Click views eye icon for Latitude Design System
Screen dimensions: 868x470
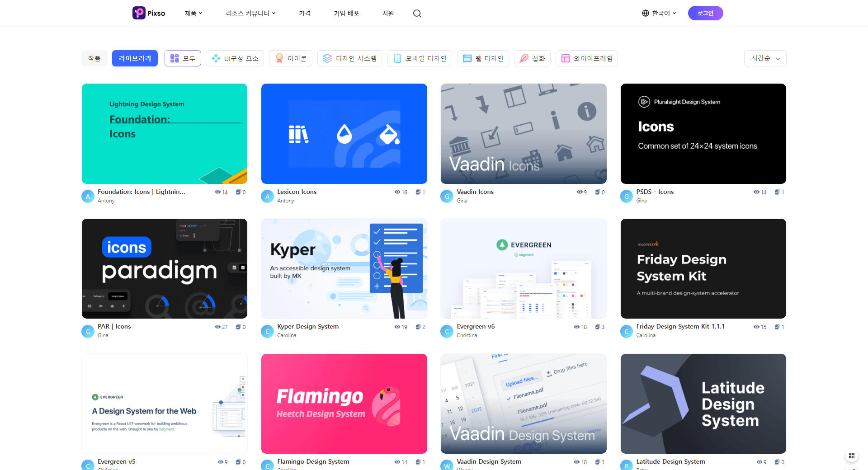point(759,462)
